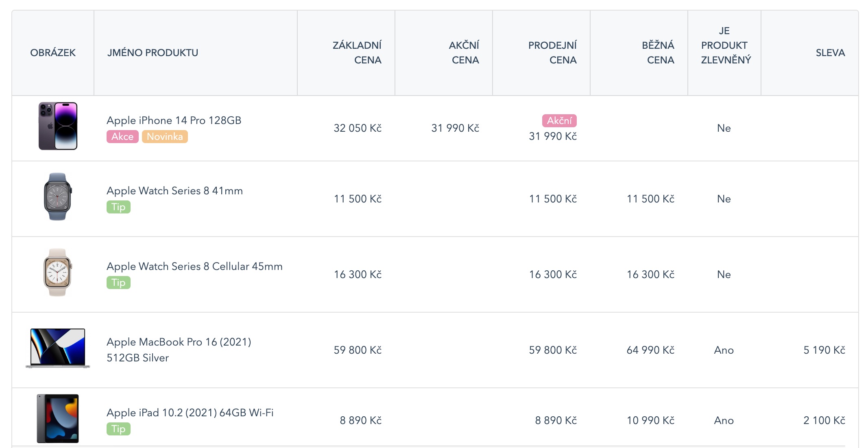Click the 31 990 Kč price below the Akční label

(x=553, y=137)
